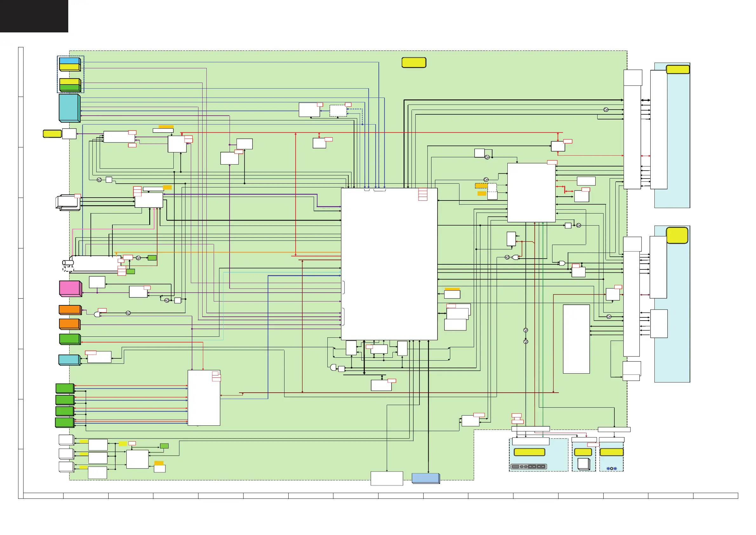Click the cylinder connector symbol at left
Image resolution: width=756 pixels, height=535 pixels.
tap(68, 262)
